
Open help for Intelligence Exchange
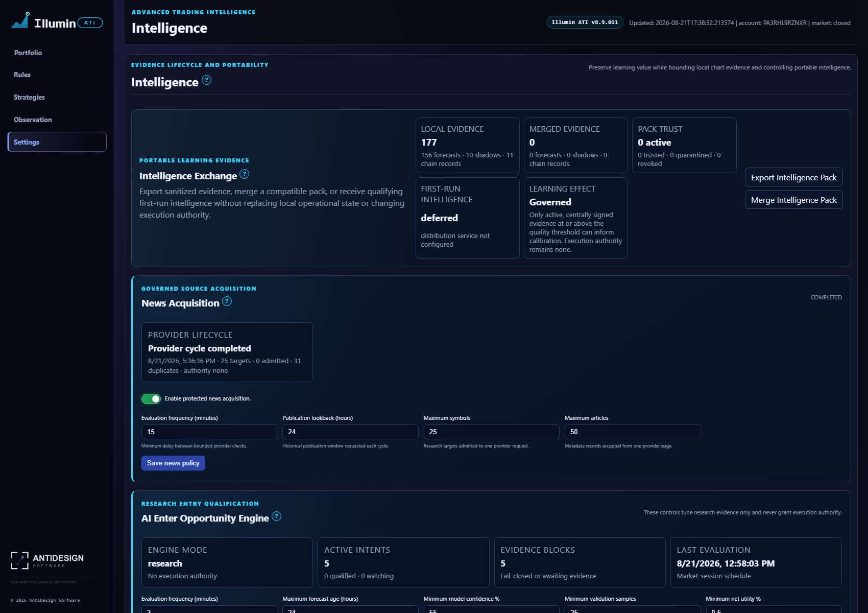pos(245,174)
